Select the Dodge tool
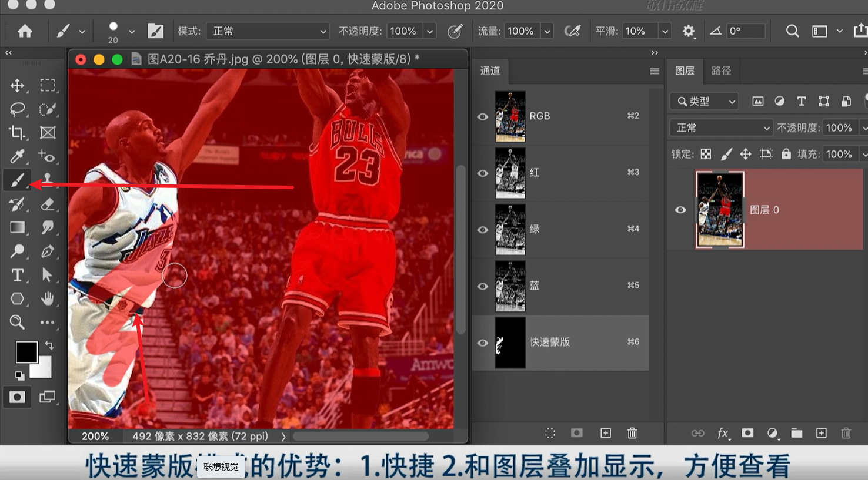The width and height of the screenshot is (868, 480). pyautogui.click(x=17, y=251)
